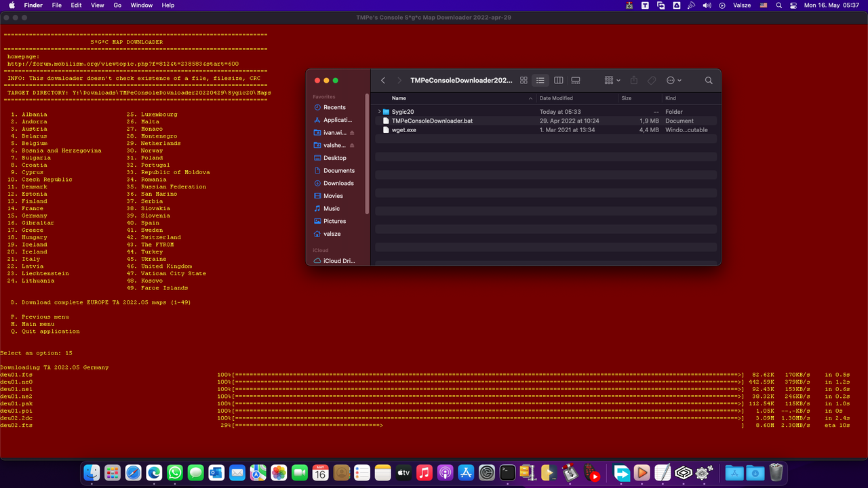Click the Finder Share icon
This screenshot has height=488, width=868.
tap(634, 80)
